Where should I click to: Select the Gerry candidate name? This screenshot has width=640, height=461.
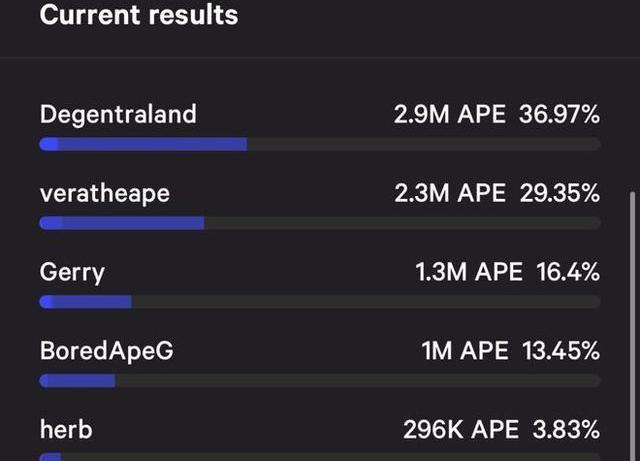pyautogui.click(x=72, y=273)
